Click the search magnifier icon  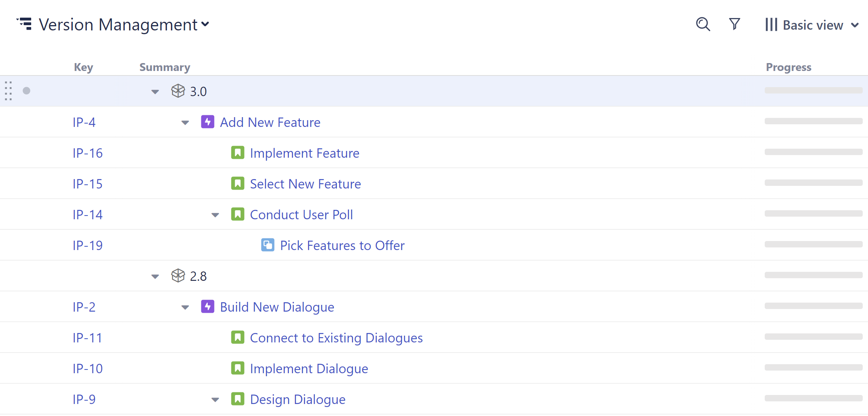point(703,24)
